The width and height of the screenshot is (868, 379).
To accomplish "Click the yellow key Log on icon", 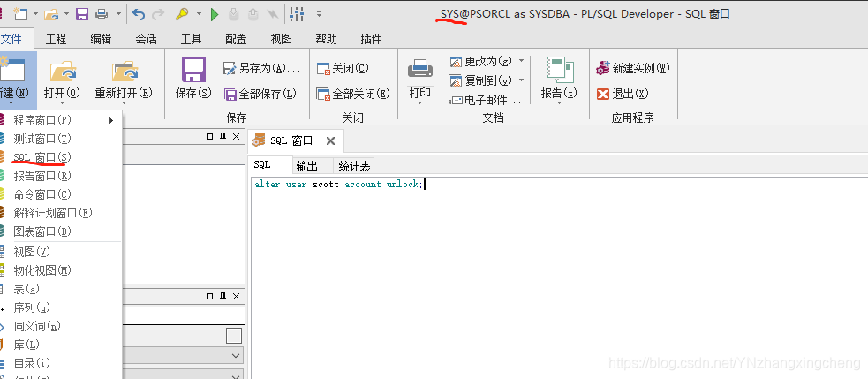I will click(182, 14).
